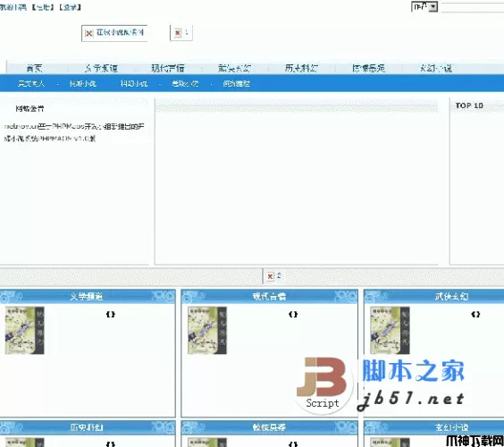Click the 现代言情 panel header
Viewport: 504px width, 447px height.
(269, 297)
